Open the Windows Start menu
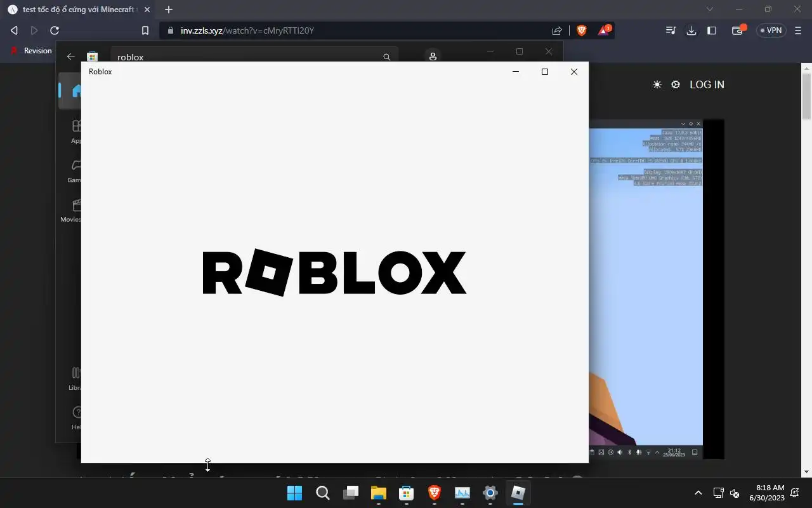 click(x=295, y=493)
